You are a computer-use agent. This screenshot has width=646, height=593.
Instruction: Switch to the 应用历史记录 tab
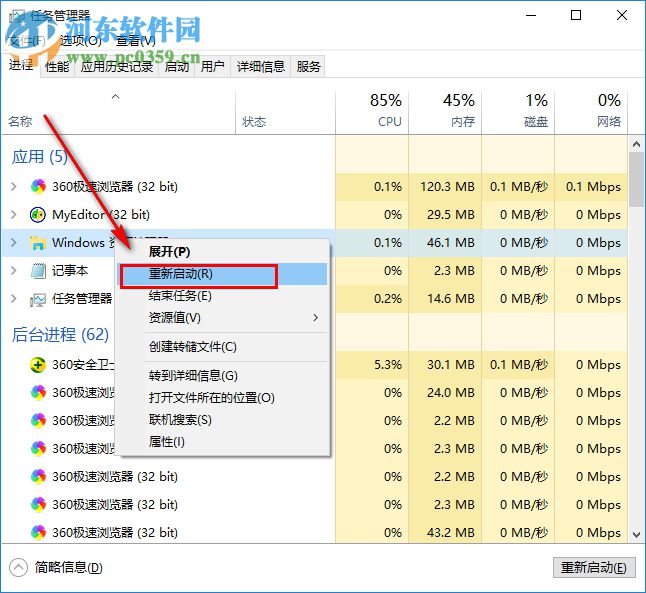click(117, 66)
